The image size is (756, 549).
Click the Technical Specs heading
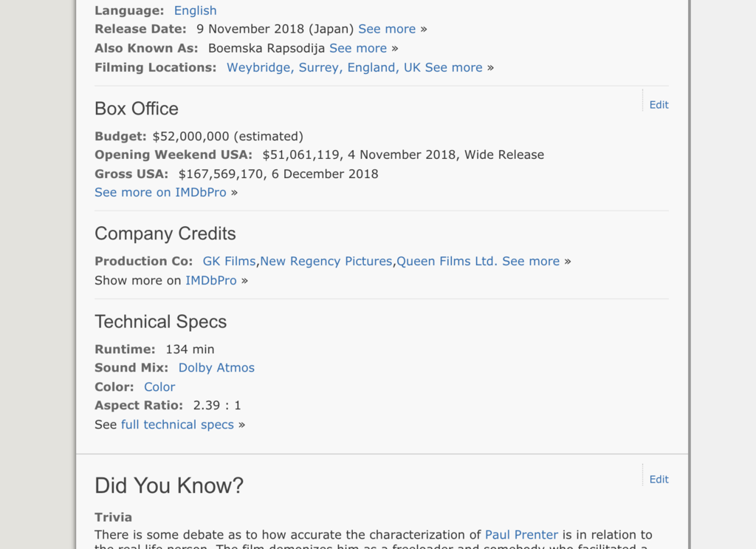pyautogui.click(x=160, y=321)
